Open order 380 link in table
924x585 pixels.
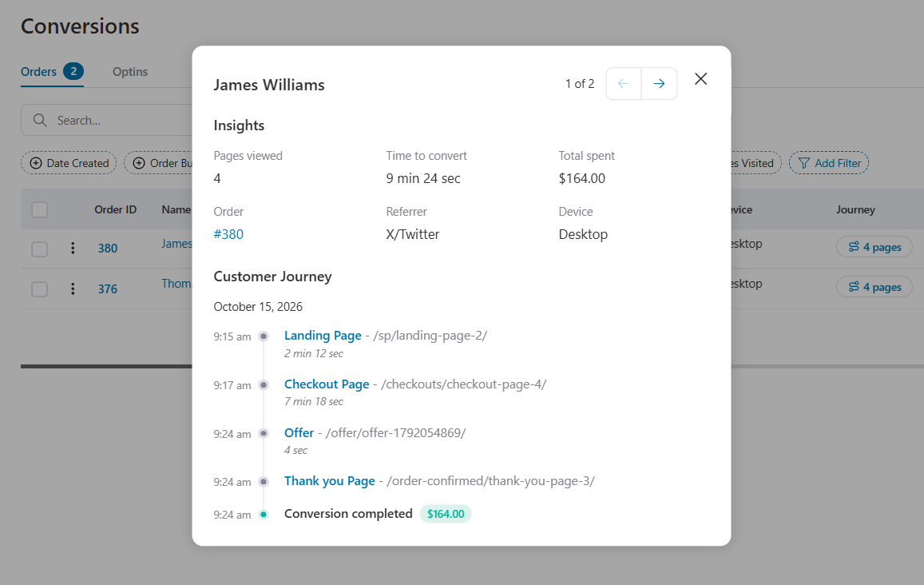click(x=107, y=249)
